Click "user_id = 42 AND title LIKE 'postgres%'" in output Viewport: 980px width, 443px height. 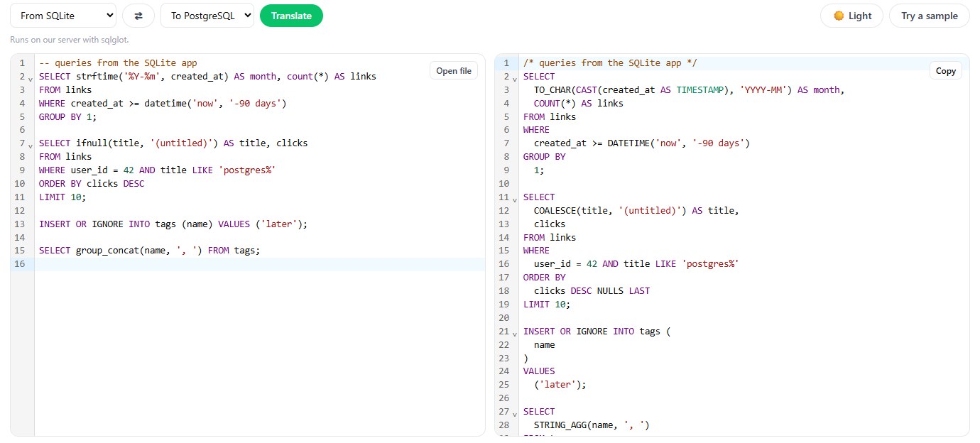click(636, 263)
